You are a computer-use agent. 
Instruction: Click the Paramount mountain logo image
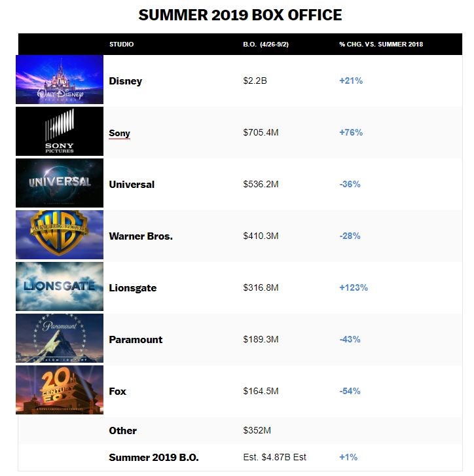point(60,339)
